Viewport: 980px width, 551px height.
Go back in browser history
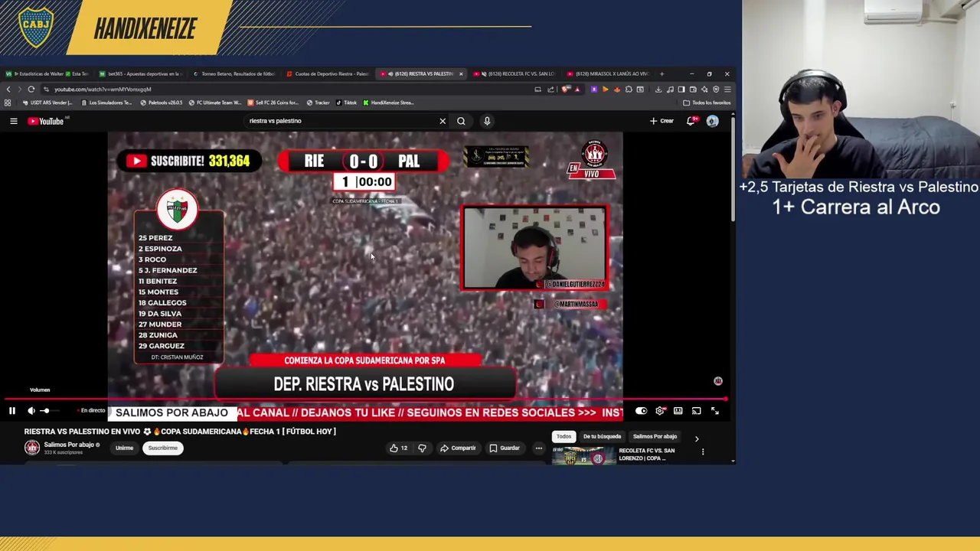pyautogui.click(x=8, y=89)
